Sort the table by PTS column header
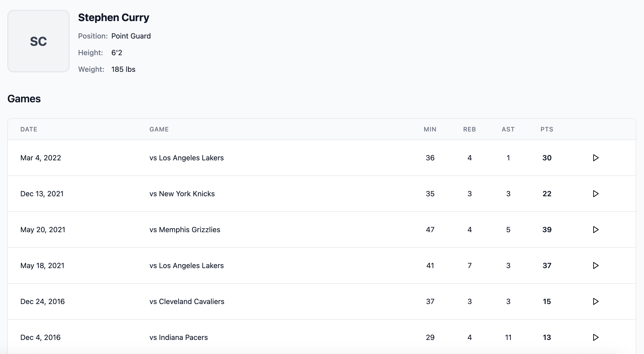Image resolution: width=644 pixels, height=354 pixels. [547, 129]
